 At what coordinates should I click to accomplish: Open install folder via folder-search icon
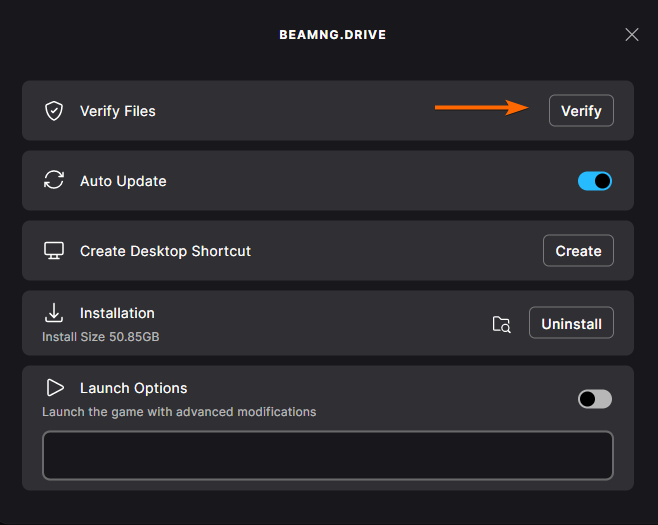tap(501, 324)
